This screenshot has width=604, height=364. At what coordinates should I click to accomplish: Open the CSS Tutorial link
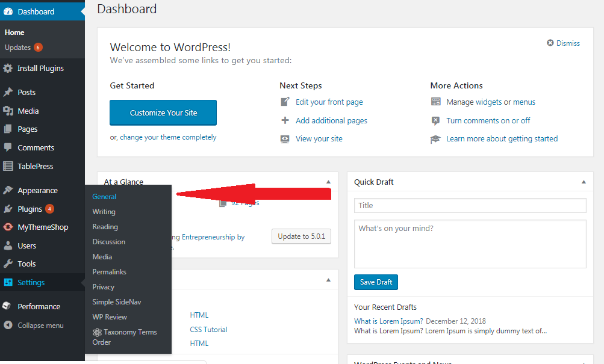[208, 329]
